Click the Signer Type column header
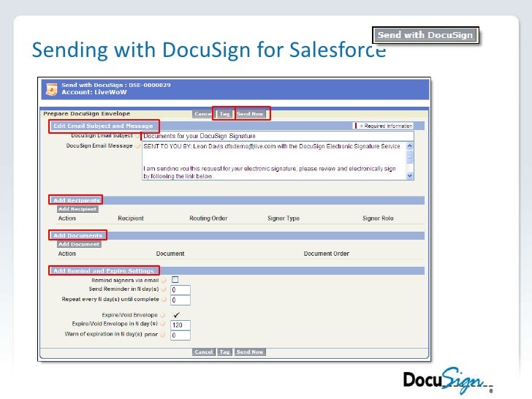This screenshot has height=399, width=532. (x=284, y=218)
